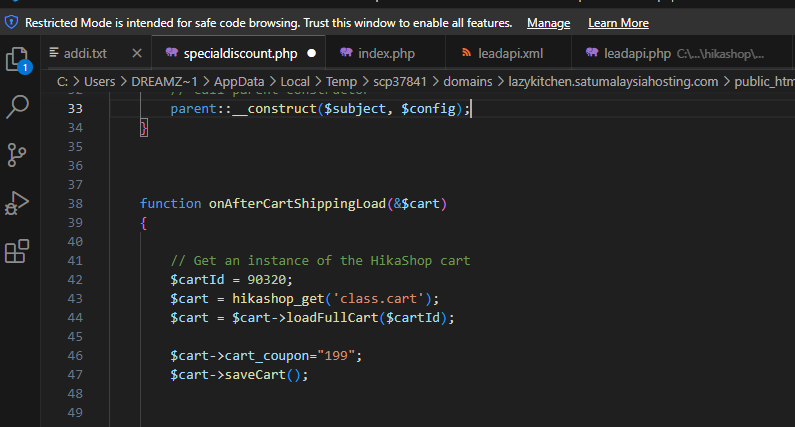
Task: Click the PHP icon on index.php tab
Action: click(347, 53)
